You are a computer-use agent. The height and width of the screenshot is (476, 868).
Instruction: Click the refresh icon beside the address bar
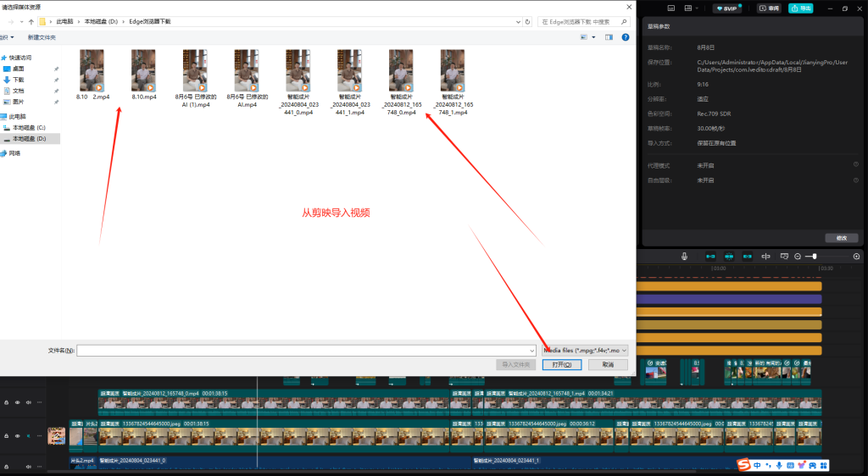527,21
